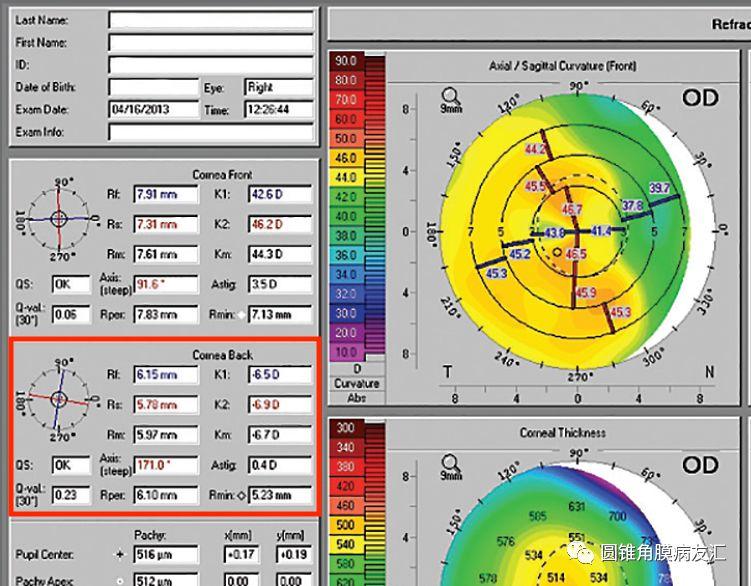Select the 30.0 dark blue swatch
The height and width of the screenshot is (586, 751).
click(347, 313)
